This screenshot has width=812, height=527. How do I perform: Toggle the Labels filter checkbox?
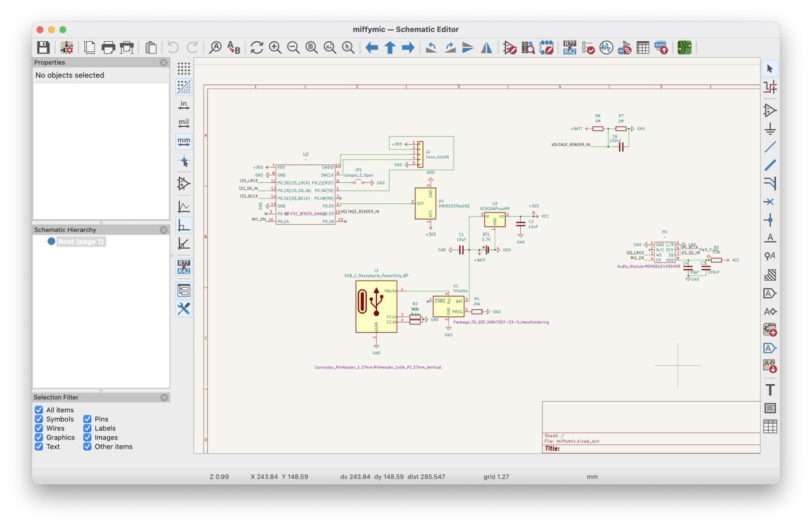click(88, 429)
